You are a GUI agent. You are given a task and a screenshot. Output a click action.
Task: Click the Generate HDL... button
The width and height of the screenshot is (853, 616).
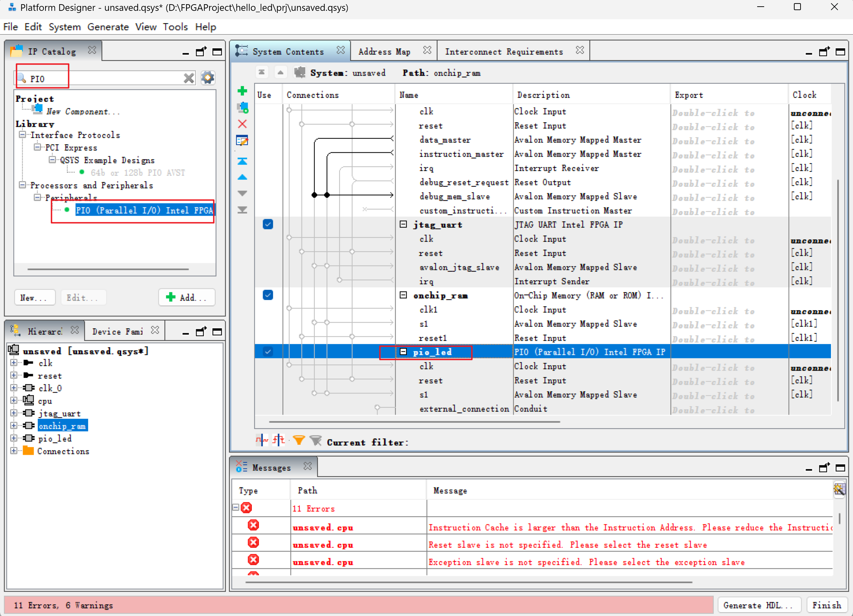[x=759, y=605]
